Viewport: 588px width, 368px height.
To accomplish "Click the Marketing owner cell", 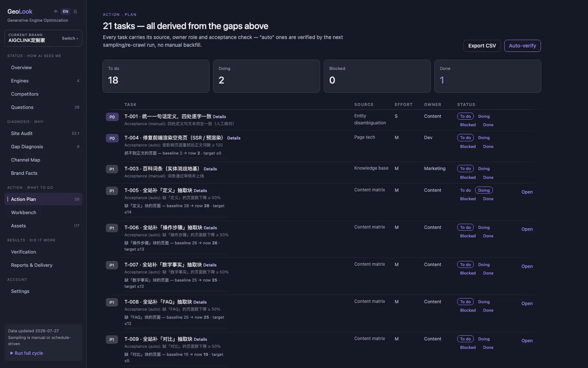I will click(x=435, y=169).
